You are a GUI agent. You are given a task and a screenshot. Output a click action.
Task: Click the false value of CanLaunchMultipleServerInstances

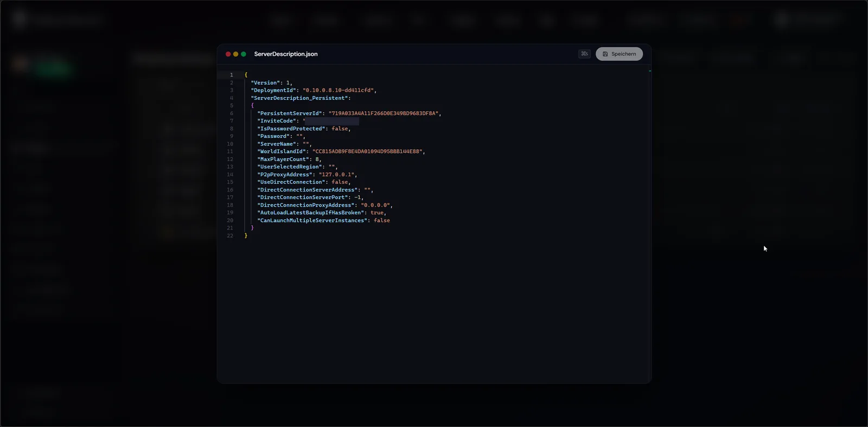[382, 220]
